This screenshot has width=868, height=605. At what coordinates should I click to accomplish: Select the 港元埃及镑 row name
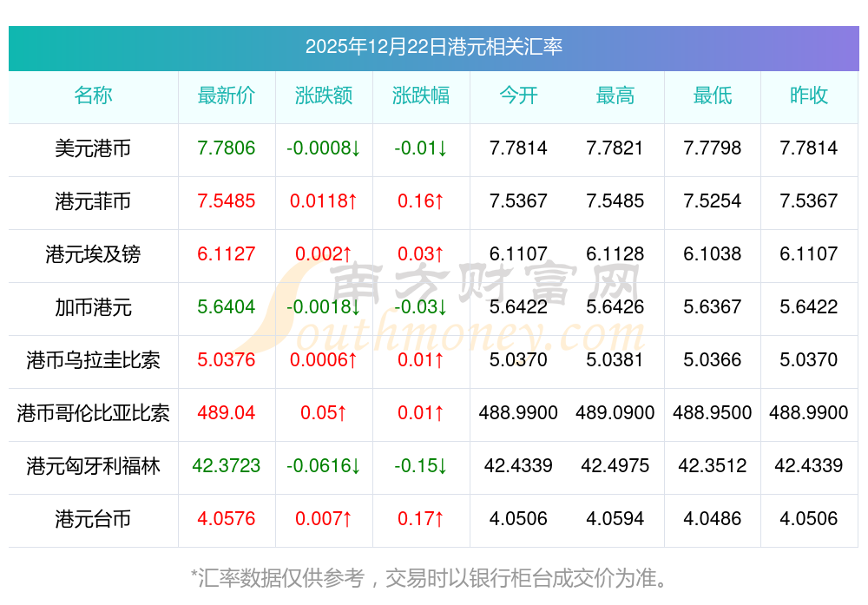(x=93, y=254)
